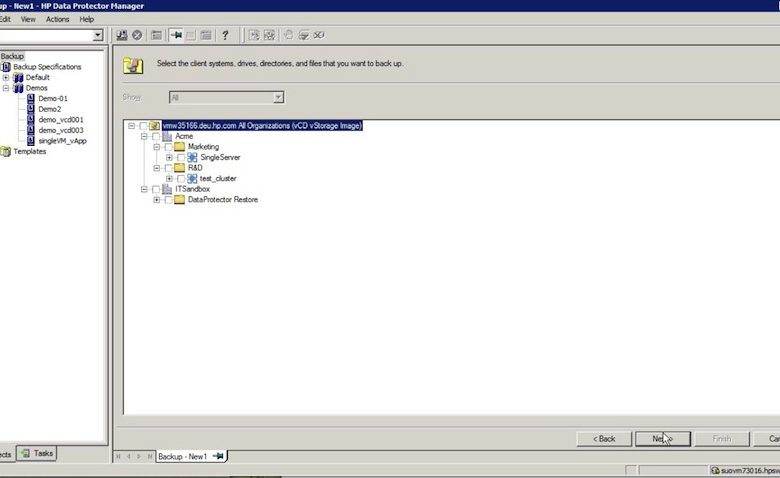Viewport: 780px width, 478px height.
Task: Tick the test_cluster checkbox
Action: 181,179
